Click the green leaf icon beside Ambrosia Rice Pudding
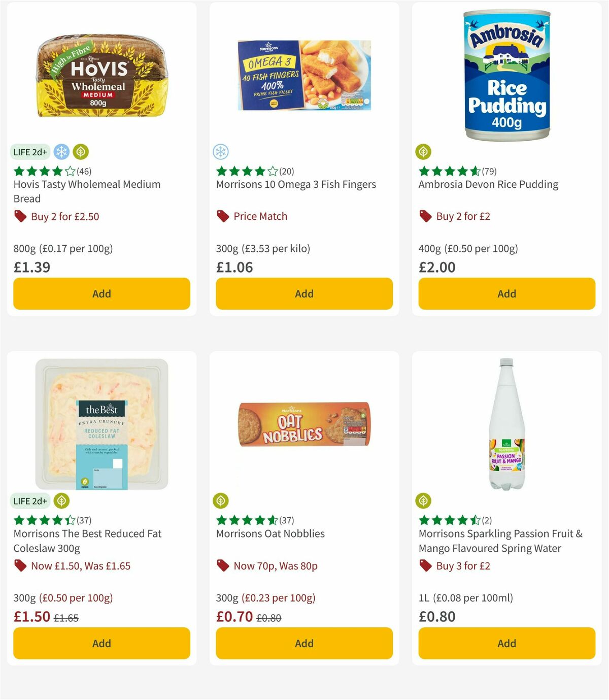Image resolution: width=609 pixels, height=700 pixels. 424,151
